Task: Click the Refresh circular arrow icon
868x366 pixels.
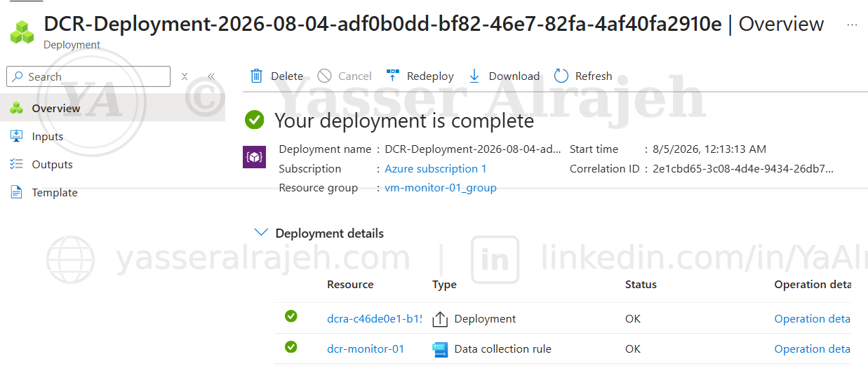Action: coord(561,76)
